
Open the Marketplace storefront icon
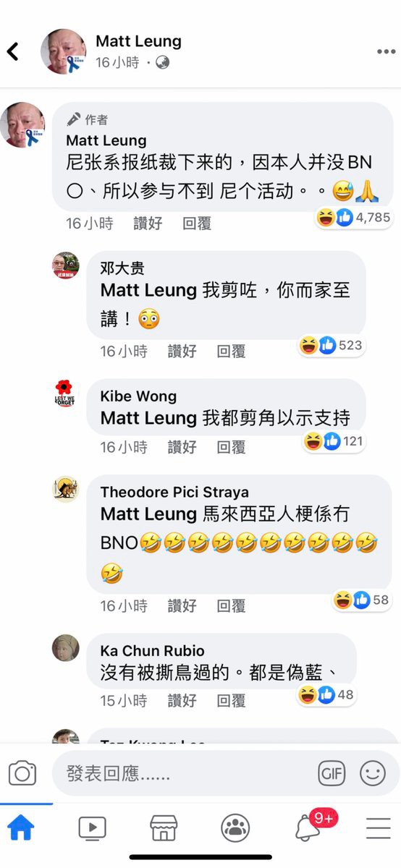[164, 828]
